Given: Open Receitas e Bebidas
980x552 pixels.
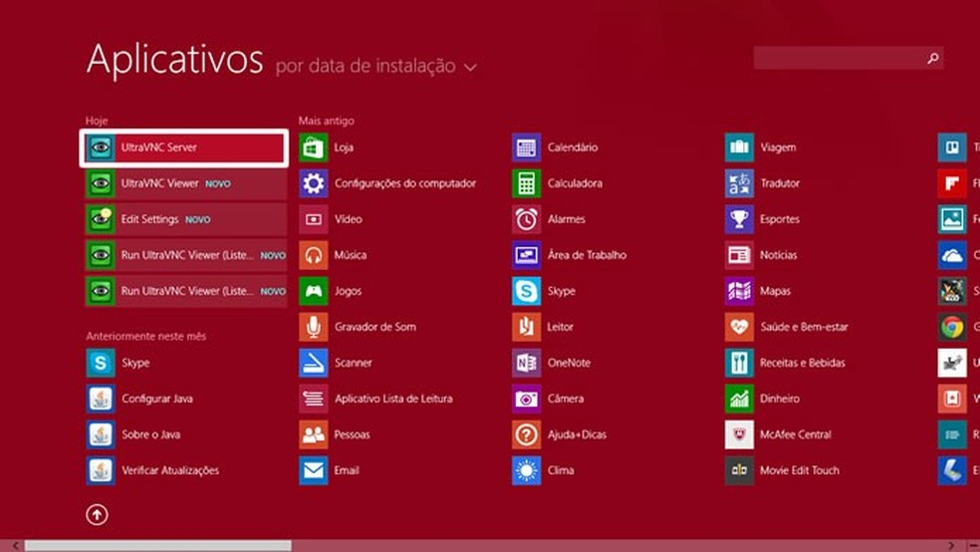Looking at the screenshot, I should pyautogui.click(x=786, y=364).
